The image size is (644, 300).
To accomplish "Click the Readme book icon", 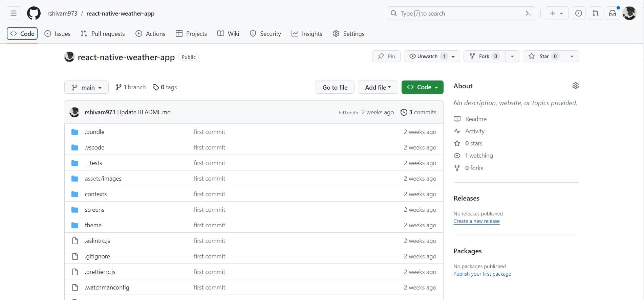I will 457,119.
